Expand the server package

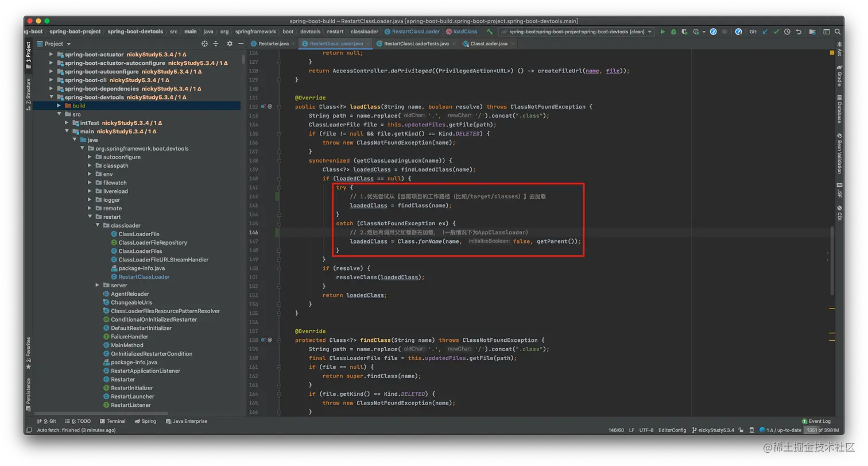point(98,285)
